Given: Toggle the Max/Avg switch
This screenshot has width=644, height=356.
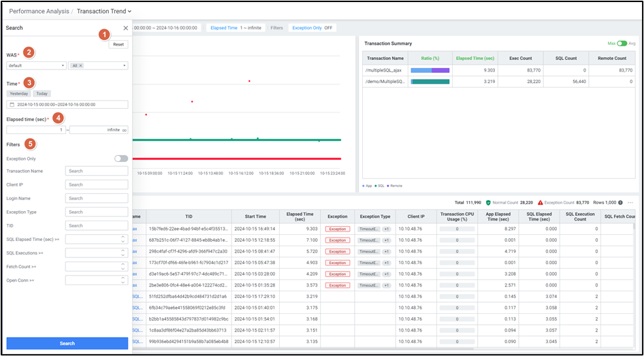Looking at the screenshot, I should click(x=620, y=44).
